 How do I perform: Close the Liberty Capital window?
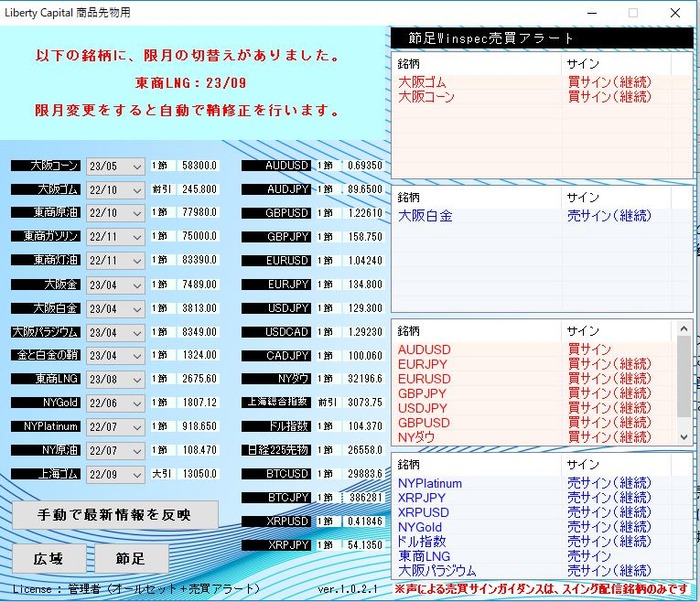coord(675,13)
